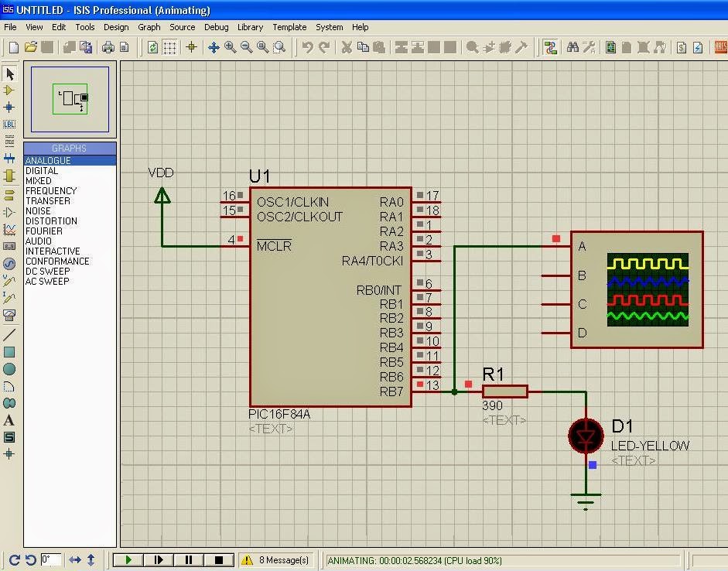Toggle real-time snap with the crosshair icon
Viewport: 728px width, 571px height.
[x=192, y=47]
